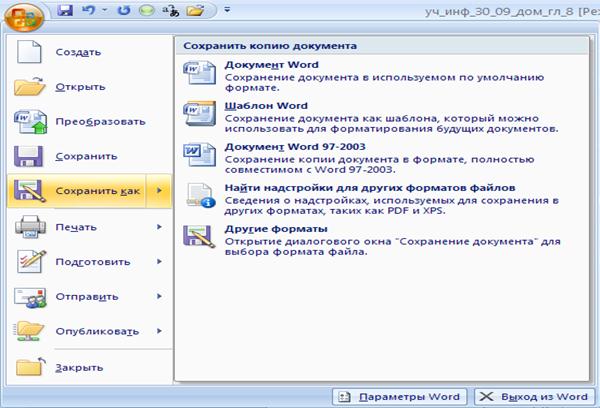Choose the Опубликовать menu label
Screen dimensions: 600x408
coord(97,331)
